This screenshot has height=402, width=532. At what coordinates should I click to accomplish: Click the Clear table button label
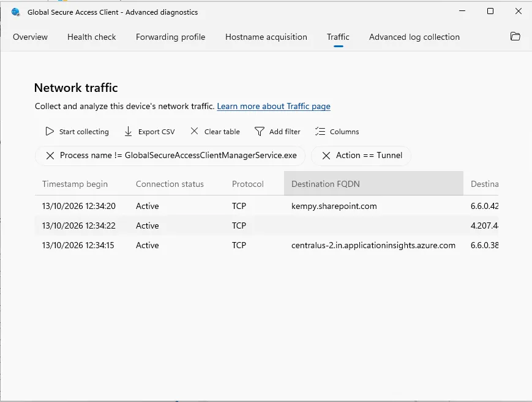point(222,132)
